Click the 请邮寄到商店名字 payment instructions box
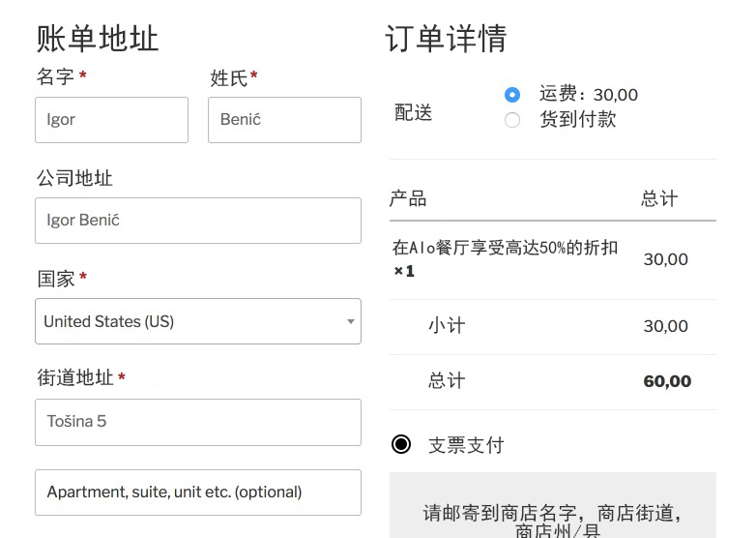This screenshot has height=538, width=756. point(552,513)
